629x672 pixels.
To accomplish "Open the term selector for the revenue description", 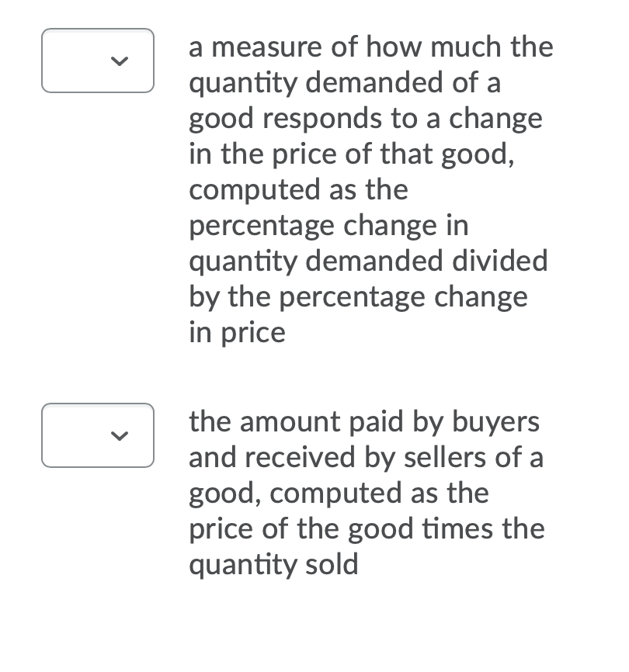I will (x=97, y=435).
